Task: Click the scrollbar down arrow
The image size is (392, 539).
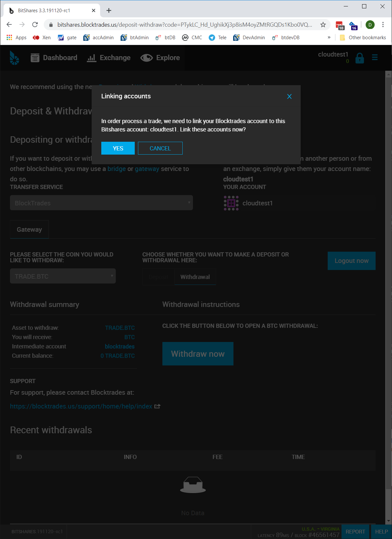Action: coord(388,521)
